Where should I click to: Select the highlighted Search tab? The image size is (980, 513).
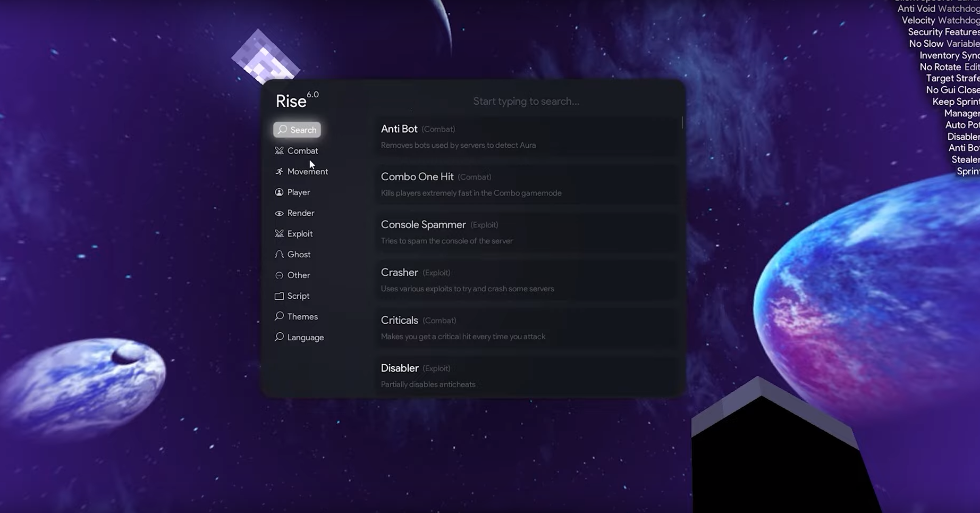(297, 130)
